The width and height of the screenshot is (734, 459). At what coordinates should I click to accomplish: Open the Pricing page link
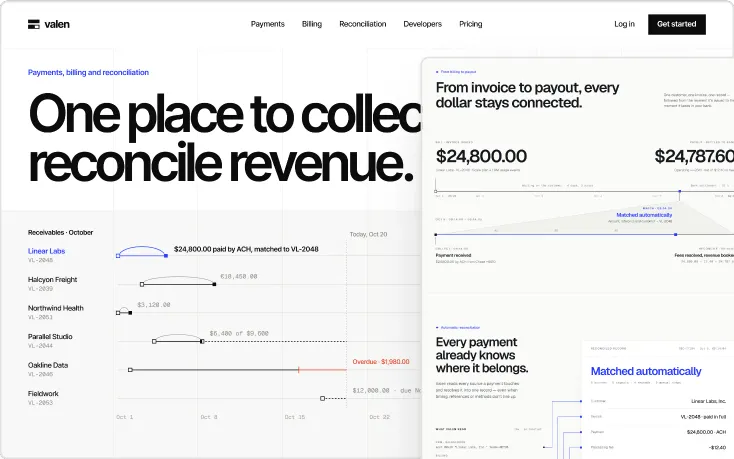(x=470, y=24)
